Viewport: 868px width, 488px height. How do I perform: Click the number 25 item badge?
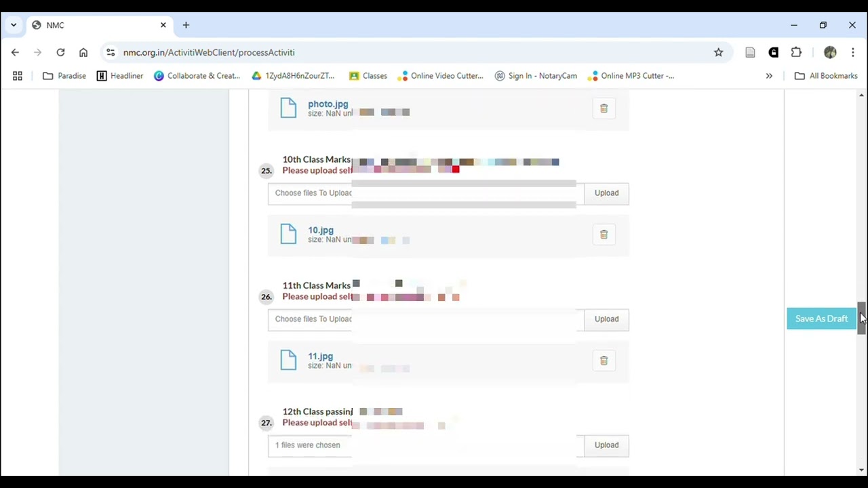267,171
